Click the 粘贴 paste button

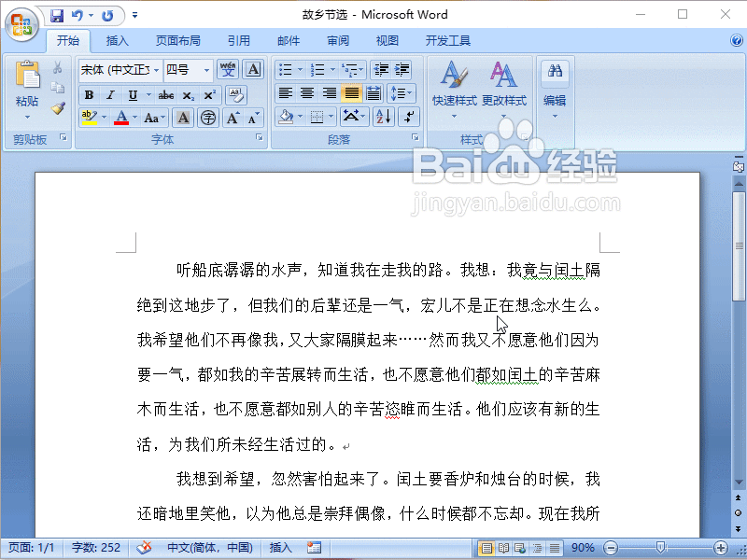(x=27, y=90)
